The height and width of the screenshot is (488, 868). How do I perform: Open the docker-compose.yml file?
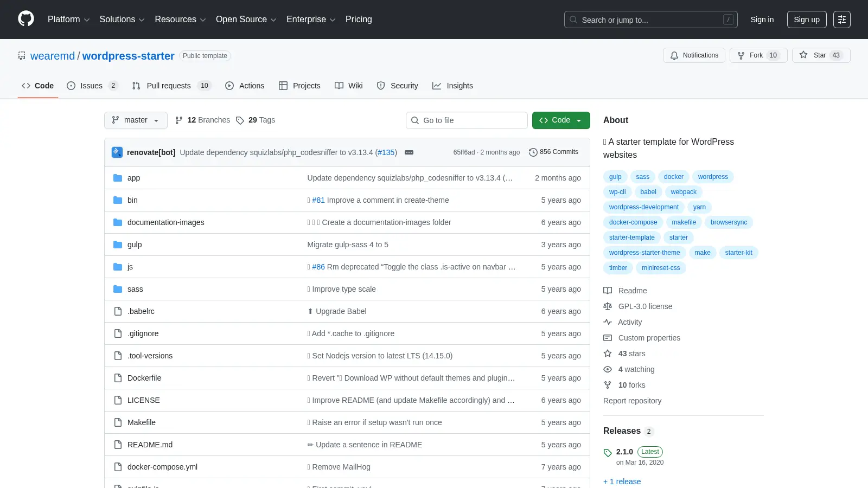(x=163, y=467)
